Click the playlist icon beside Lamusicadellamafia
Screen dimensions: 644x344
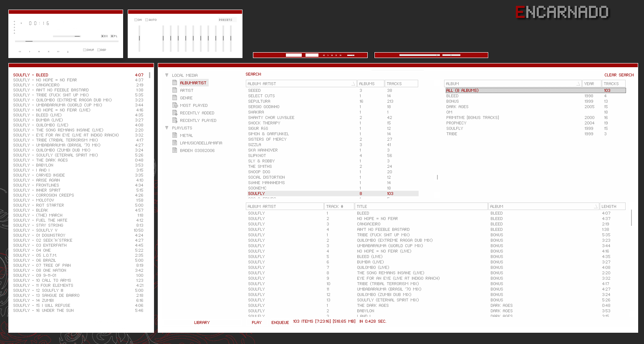point(175,143)
